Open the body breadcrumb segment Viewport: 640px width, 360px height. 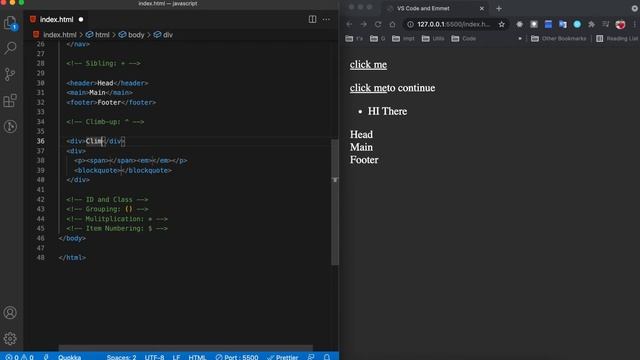[x=132, y=35]
